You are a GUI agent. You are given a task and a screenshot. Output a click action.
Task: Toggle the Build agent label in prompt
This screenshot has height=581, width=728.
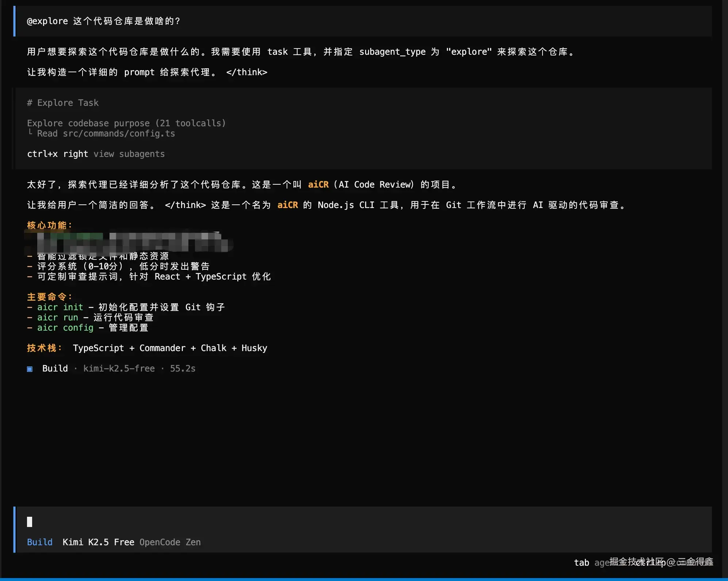pyautogui.click(x=39, y=542)
